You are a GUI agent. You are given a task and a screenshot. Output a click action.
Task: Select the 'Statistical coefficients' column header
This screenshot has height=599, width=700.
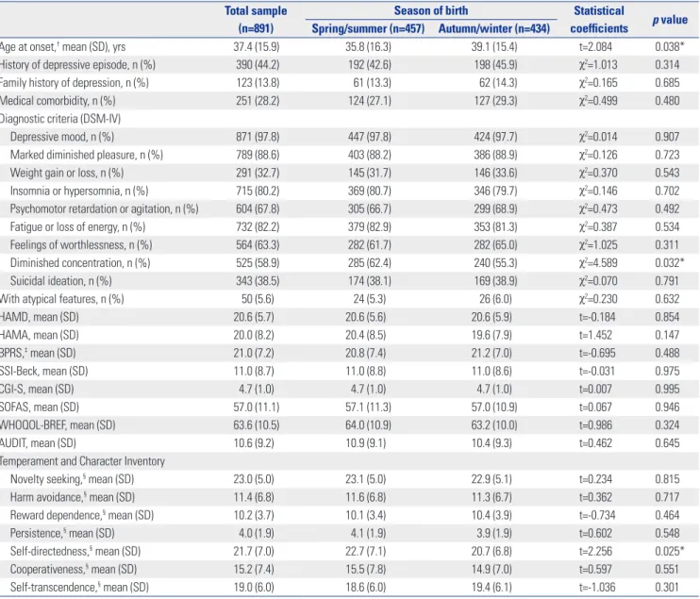(x=599, y=20)
